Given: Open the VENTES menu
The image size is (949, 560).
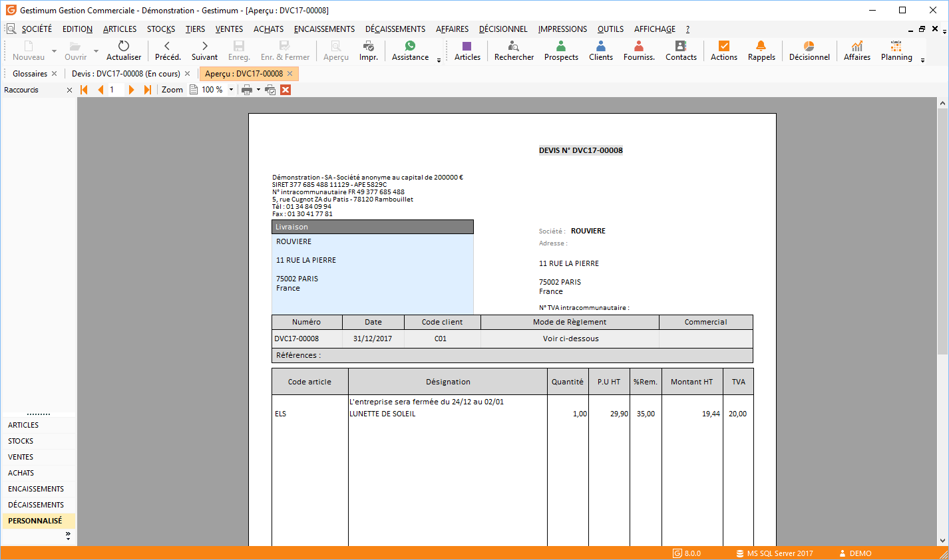Looking at the screenshot, I should coord(229,29).
